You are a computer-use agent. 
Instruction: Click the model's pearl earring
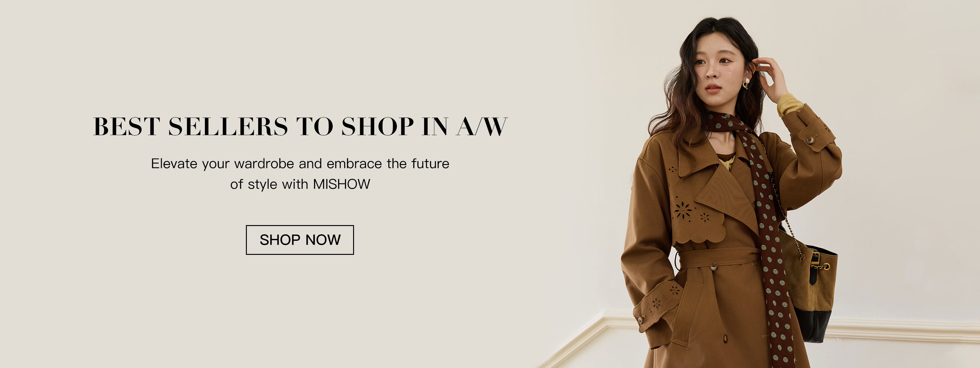click(746, 82)
